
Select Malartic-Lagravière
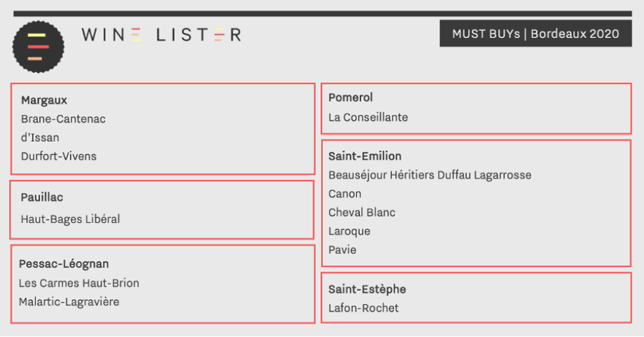69,302
